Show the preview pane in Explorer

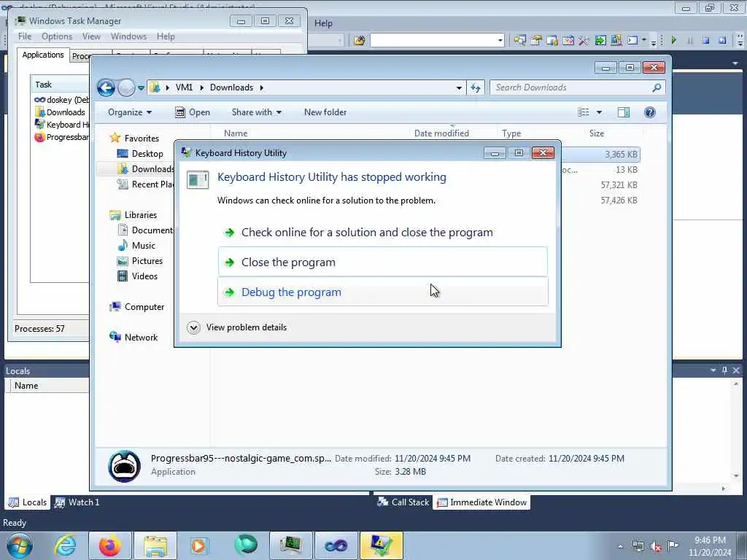click(624, 112)
